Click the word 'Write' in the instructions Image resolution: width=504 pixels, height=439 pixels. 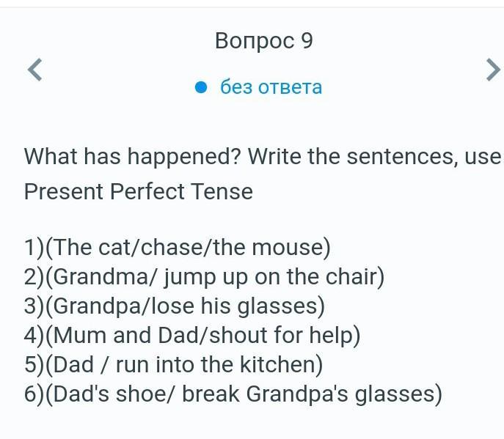274,156
